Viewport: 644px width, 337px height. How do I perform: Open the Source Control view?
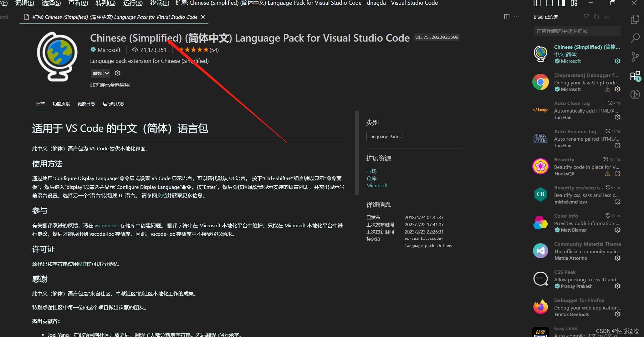635,57
